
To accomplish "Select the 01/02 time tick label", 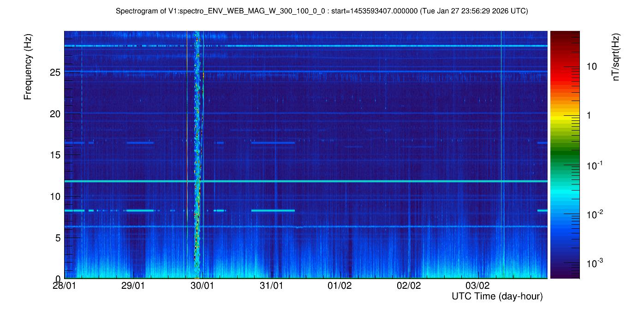I will 340,286.
